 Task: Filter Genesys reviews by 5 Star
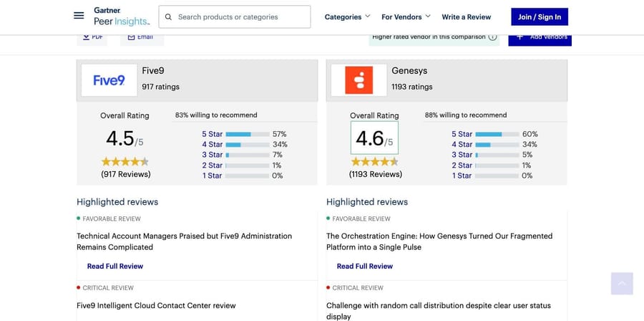tap(462, 134)
